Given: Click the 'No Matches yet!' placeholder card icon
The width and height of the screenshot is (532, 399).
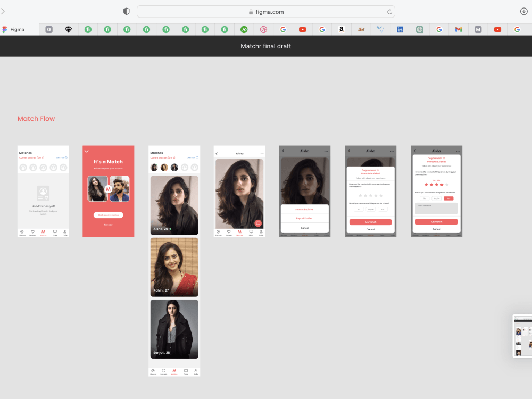Looking at the screenshot, I should [x=43, y=193].
